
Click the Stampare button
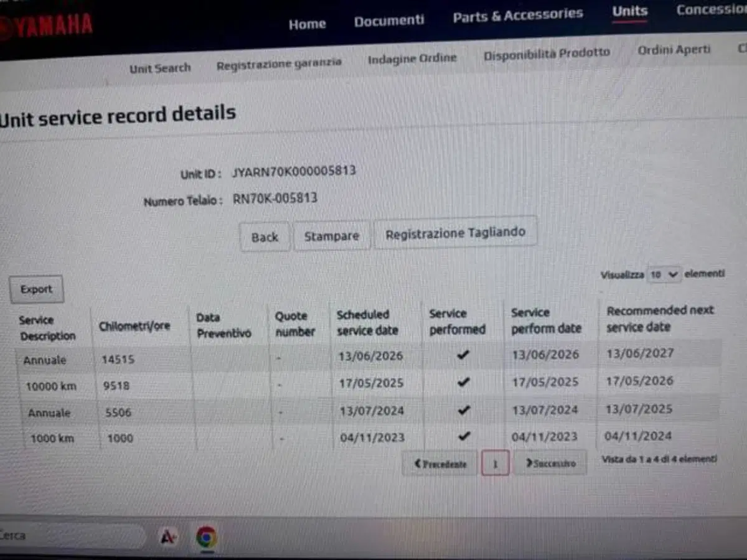coord(332,236)
